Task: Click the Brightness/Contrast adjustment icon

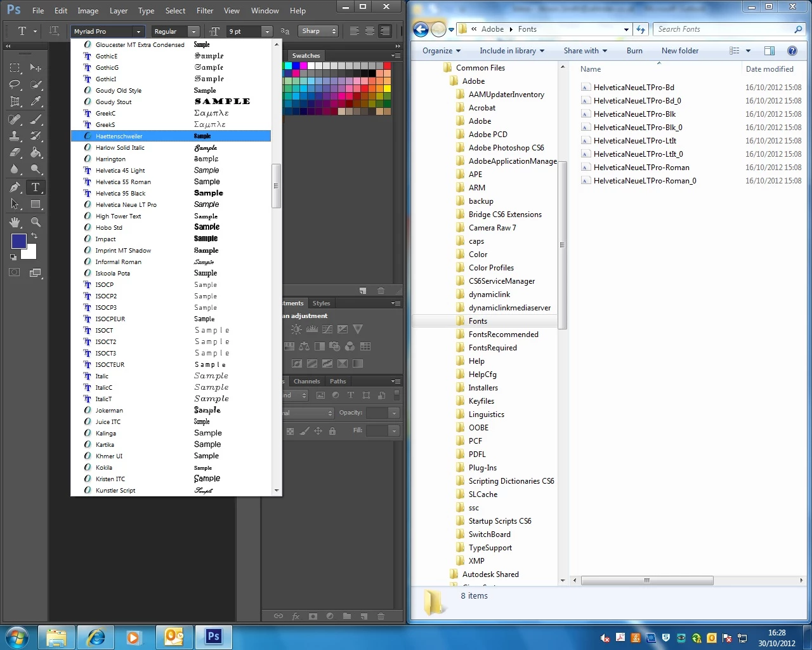Action: point(296,329)
